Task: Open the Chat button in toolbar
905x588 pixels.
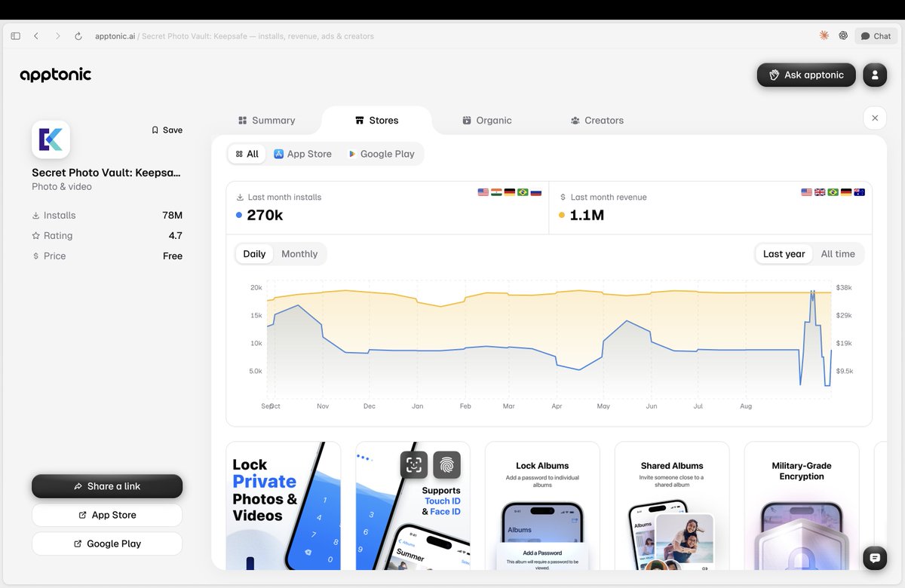Action: click(x=876, y=36)
